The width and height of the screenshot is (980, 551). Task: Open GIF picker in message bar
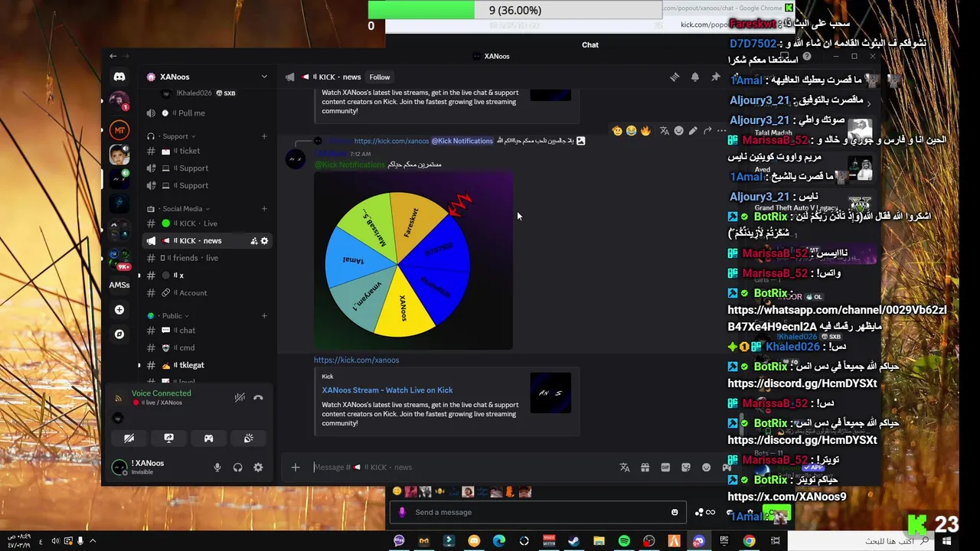[665, 468]
